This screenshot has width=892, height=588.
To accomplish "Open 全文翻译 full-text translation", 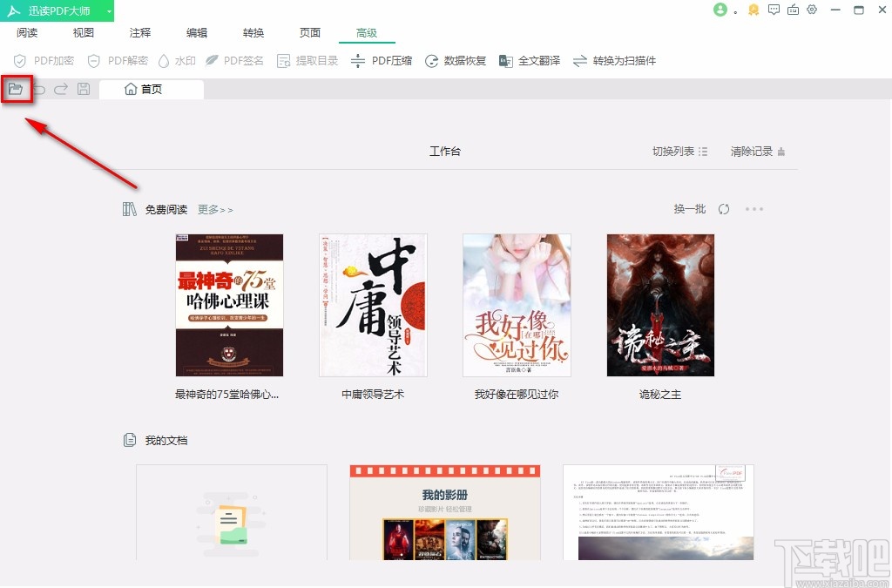I will tap(529, 61).
